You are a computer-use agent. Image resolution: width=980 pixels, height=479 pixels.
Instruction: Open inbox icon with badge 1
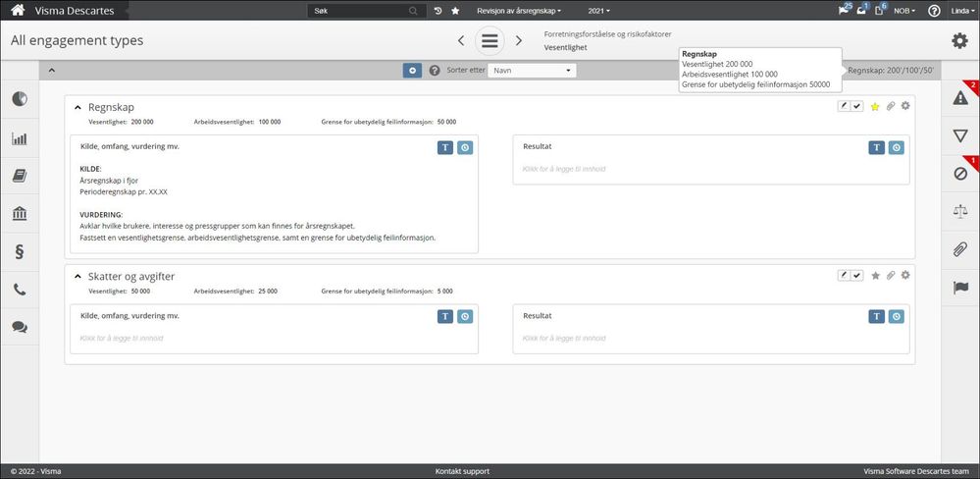click(x=862, y=10)
